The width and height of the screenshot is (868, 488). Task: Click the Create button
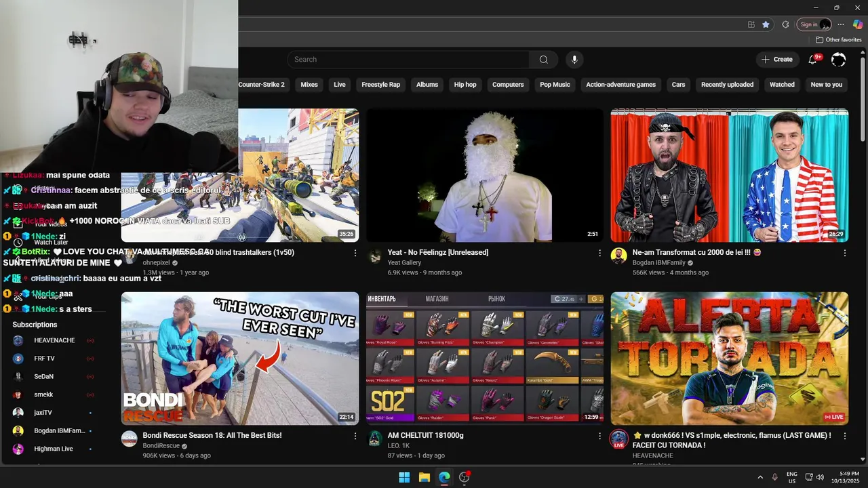pos(777,60)
